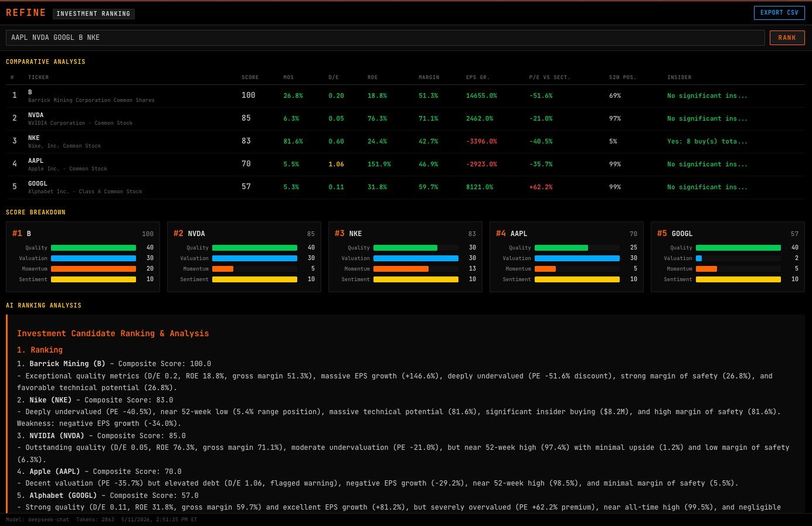Click NKE card's blue Valuation bar
Image resolution: width=812 pixels, height=526 pixels.
[416, 258]
